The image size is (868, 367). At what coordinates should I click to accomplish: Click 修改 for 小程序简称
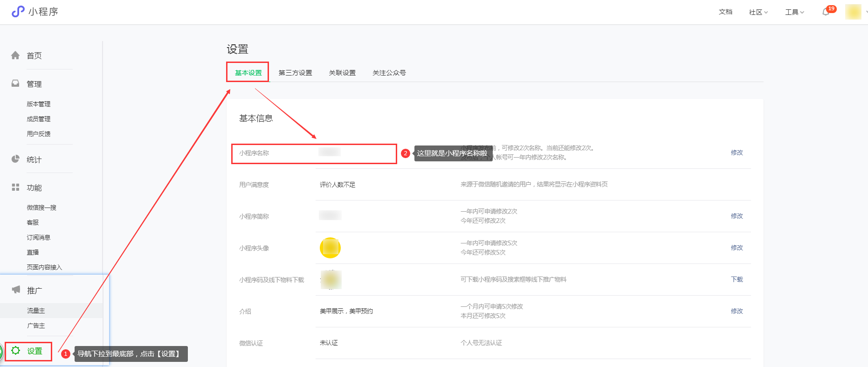click(737, 216)
